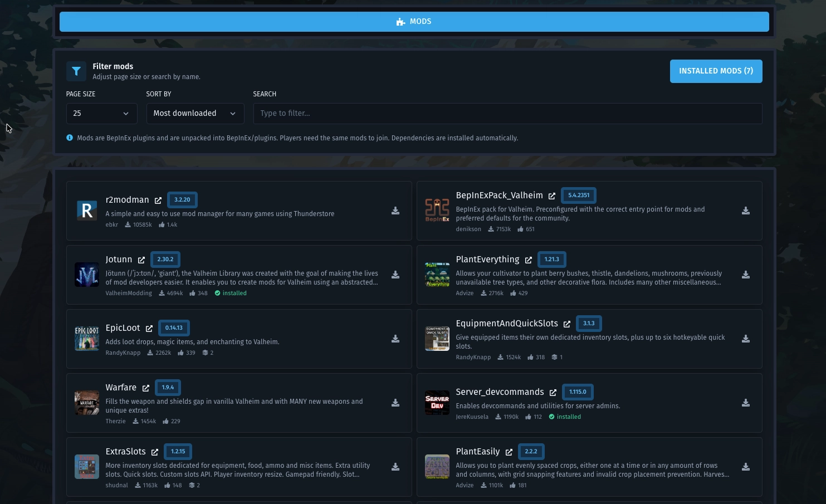This screenshot has height=504, width=826.
Task: Click the Filter mods funnel icon
Action: [x=76, y=71]
